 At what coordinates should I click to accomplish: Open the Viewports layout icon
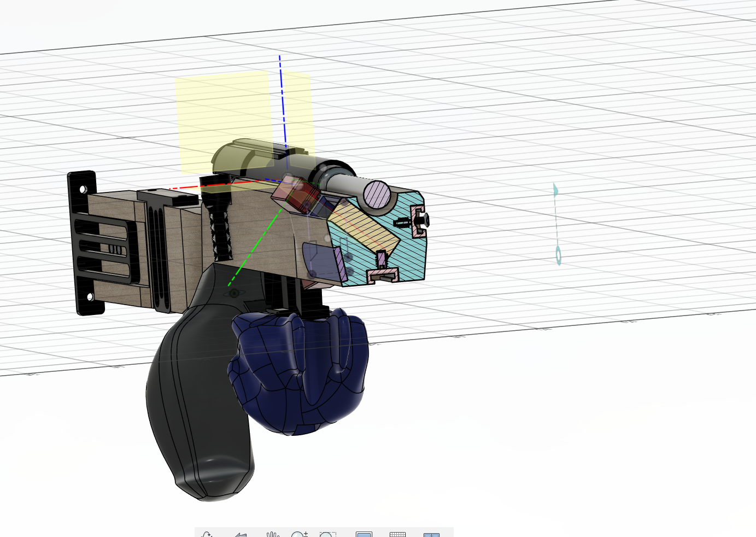click(431, 534)
